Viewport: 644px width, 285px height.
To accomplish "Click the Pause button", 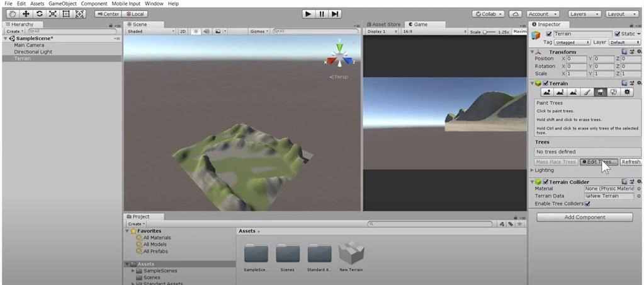I will [x=322, y=14].
